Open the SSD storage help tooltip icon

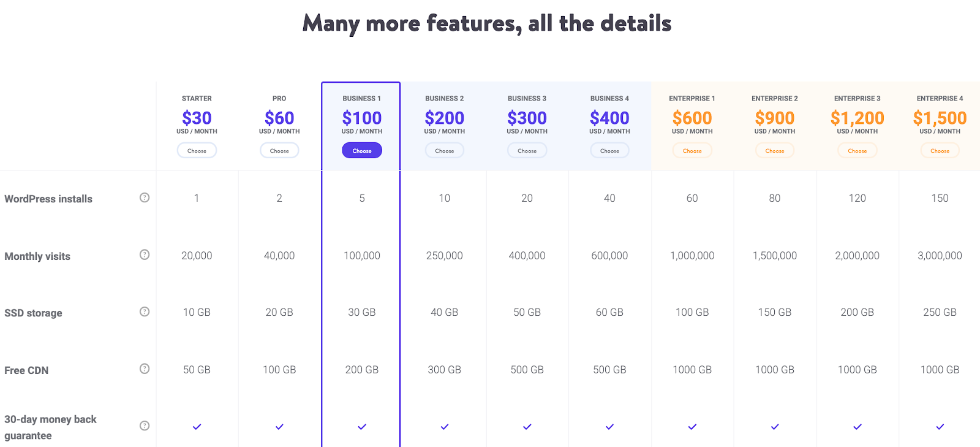click(145, 311)
